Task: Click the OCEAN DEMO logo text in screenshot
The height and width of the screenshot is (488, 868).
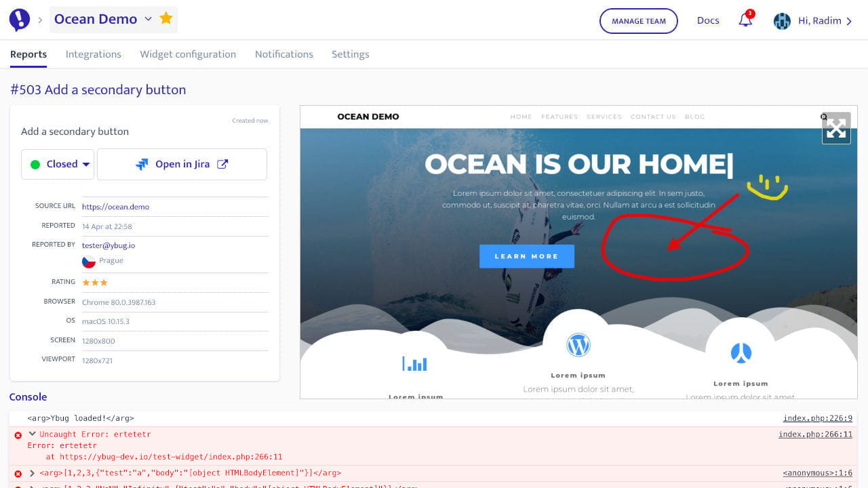Action: click(368, 117)
